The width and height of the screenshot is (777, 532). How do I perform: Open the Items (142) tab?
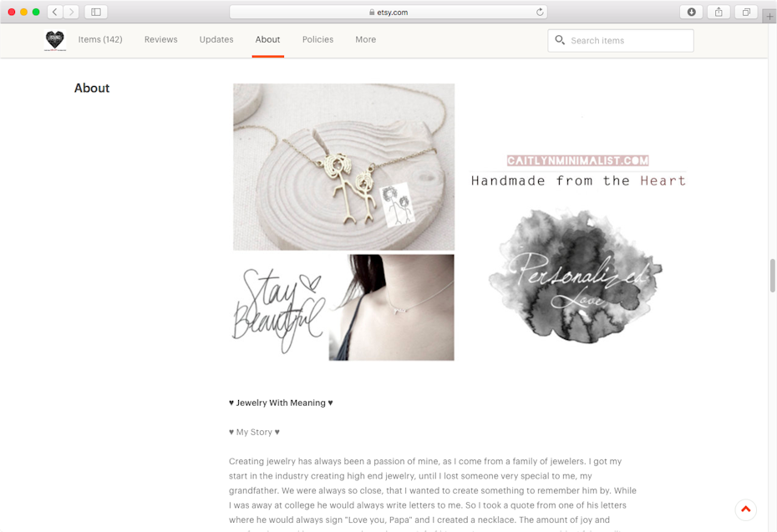click(x=100, y=39)
